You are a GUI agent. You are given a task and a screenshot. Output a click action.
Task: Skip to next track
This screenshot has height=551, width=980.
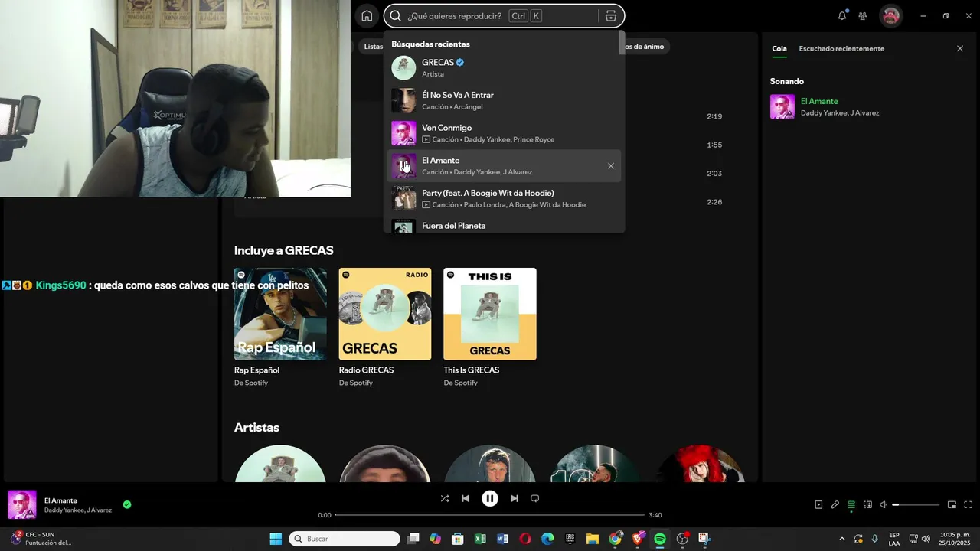514,498
